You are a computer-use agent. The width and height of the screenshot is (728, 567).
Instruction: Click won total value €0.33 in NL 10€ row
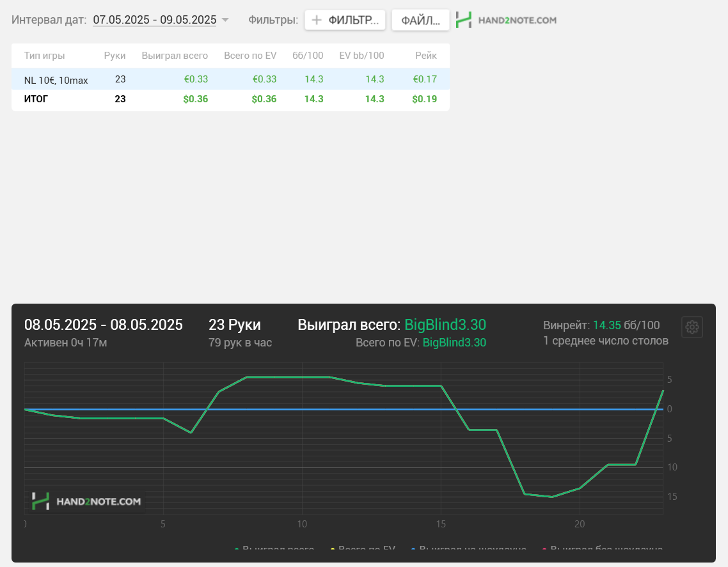tap(196, 79)
